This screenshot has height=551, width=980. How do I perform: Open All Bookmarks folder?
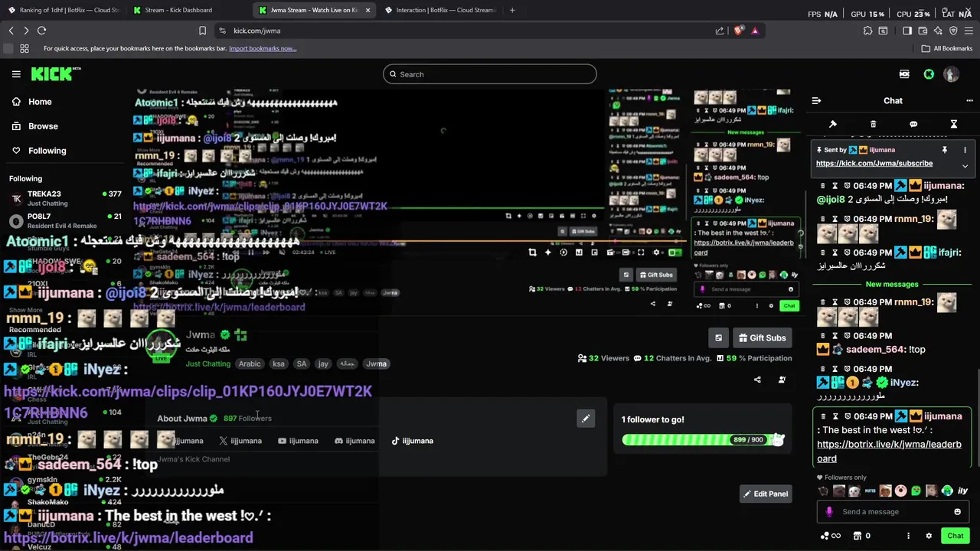946,48
